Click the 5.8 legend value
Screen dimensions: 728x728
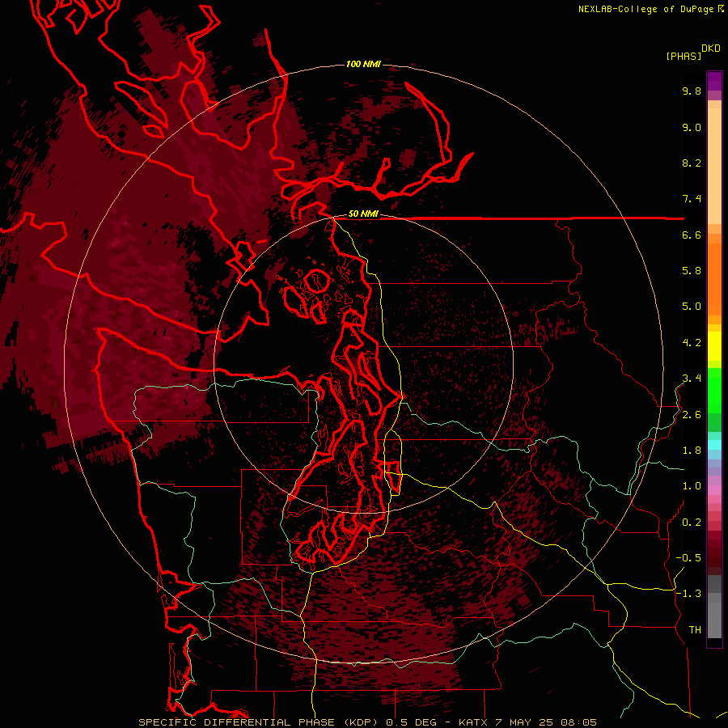pos(692,270)
